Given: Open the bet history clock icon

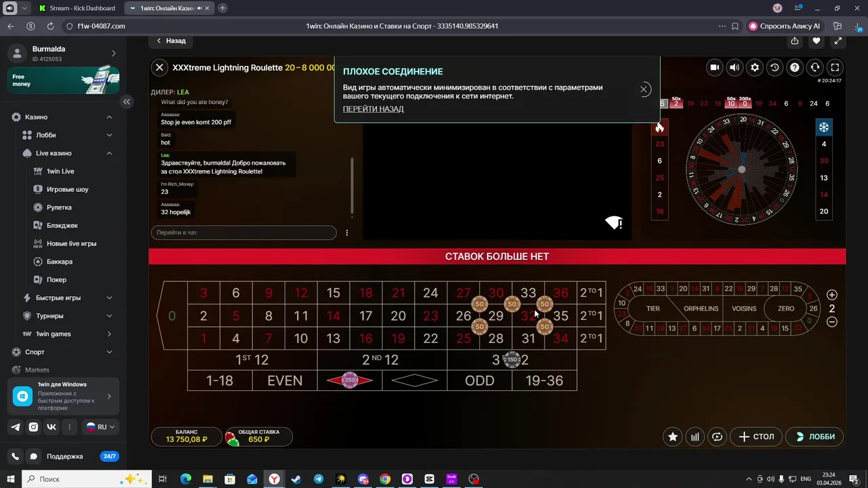Looking at the screenshot, I should [x=775, y=67].
